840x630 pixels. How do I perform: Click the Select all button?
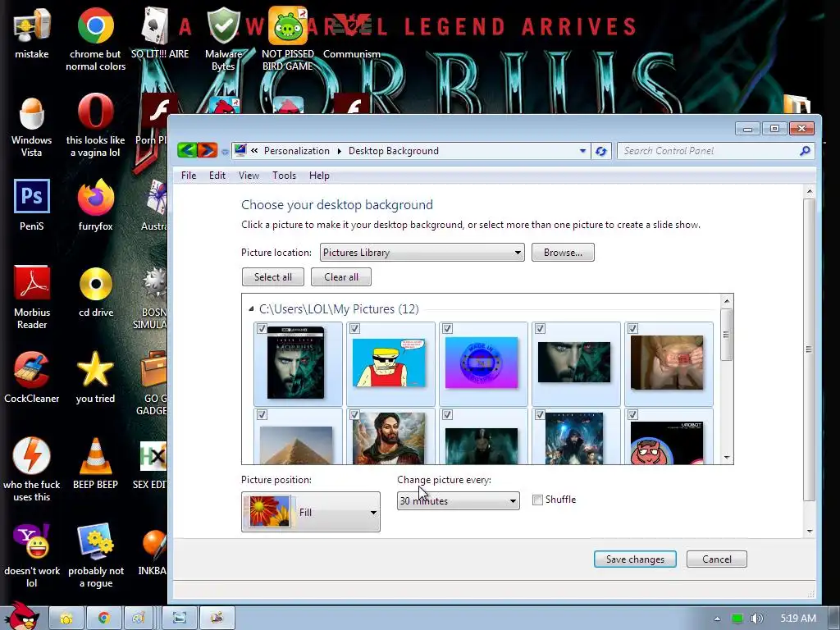(272, 277)
